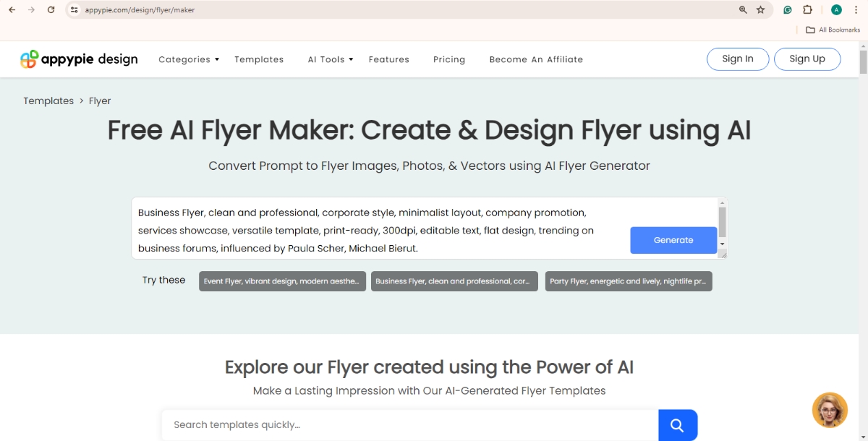Click the Generate button
The height and width of the screenshot is (441, 868).
click(x=673, y=240)
